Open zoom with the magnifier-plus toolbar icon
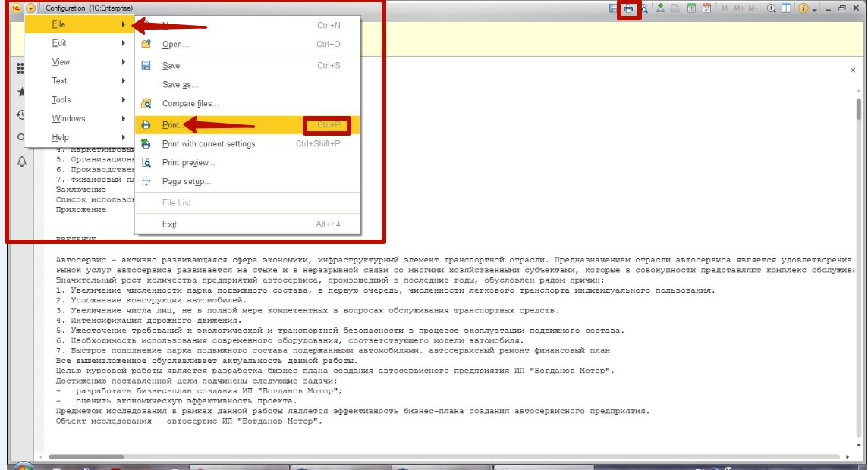The image size is (868, 470). coord(772,8)
